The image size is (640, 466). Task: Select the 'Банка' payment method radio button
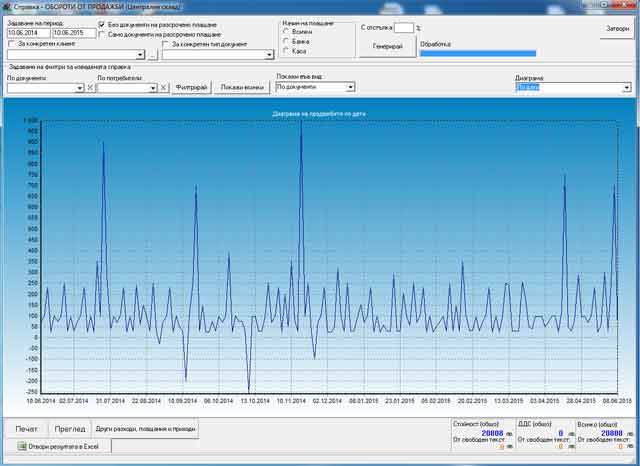[288, 41]
